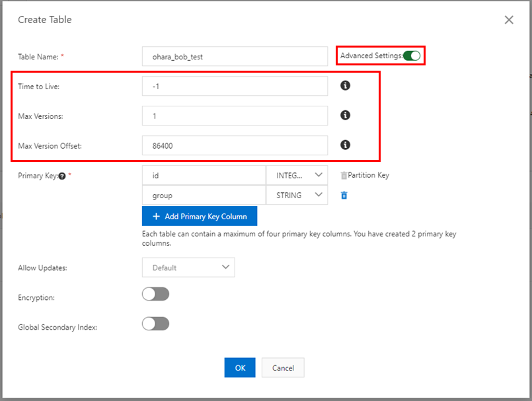Click the info icon beside Time to Live
The image size is (532, 401).
point(344,86)
